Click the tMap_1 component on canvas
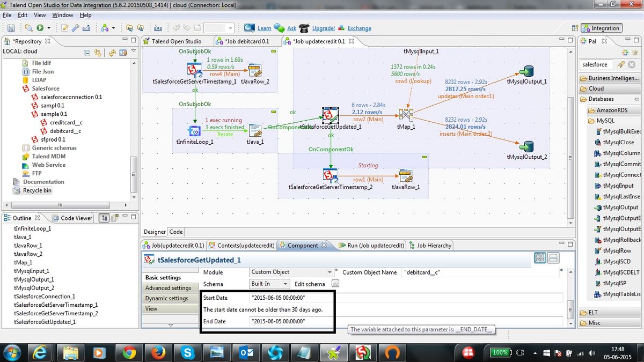Screen dimensions: 644x362 tap(405, 114)
